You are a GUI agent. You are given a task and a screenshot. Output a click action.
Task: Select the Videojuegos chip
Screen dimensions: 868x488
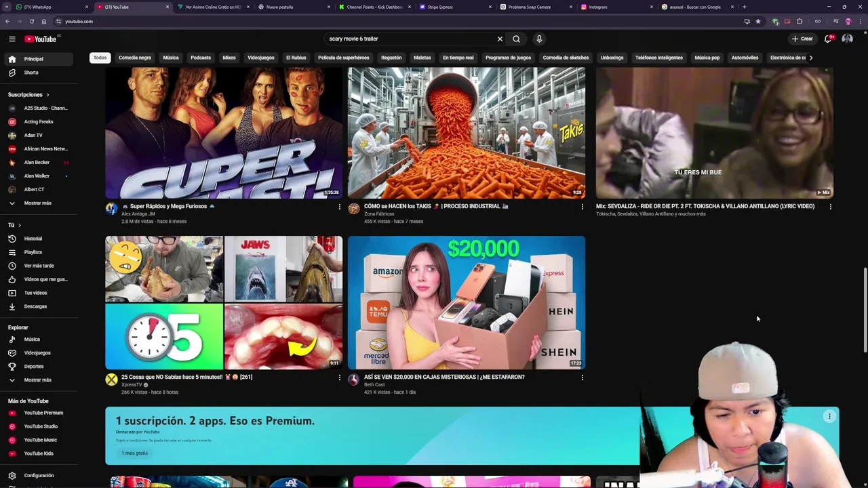261,58
